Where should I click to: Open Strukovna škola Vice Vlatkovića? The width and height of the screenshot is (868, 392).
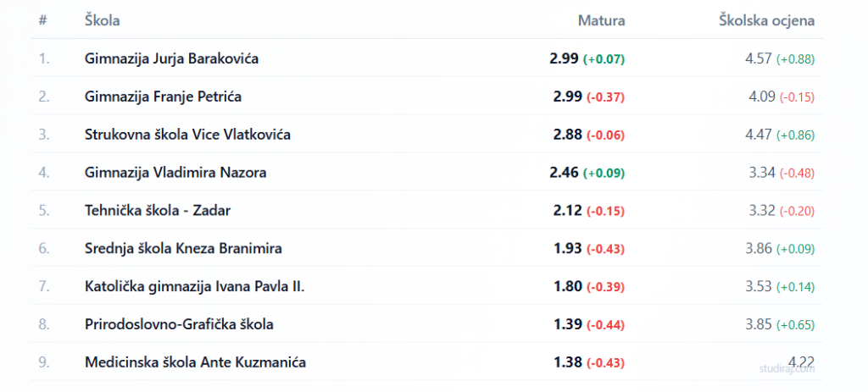click(188, 135)
